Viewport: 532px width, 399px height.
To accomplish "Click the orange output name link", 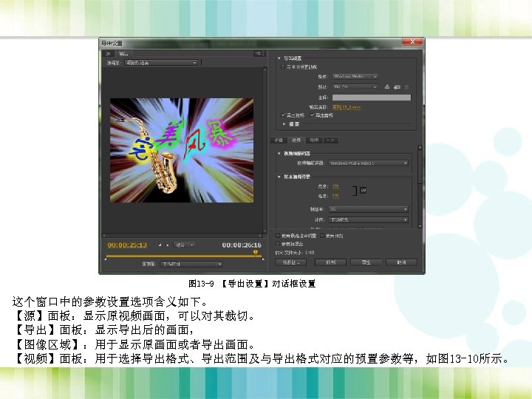I will [347, 107].
